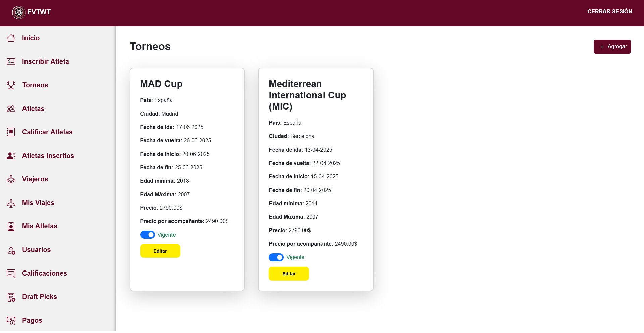Click CERRAR SESIÓN to log out
The image size is (644, 333).
(609, 11)
